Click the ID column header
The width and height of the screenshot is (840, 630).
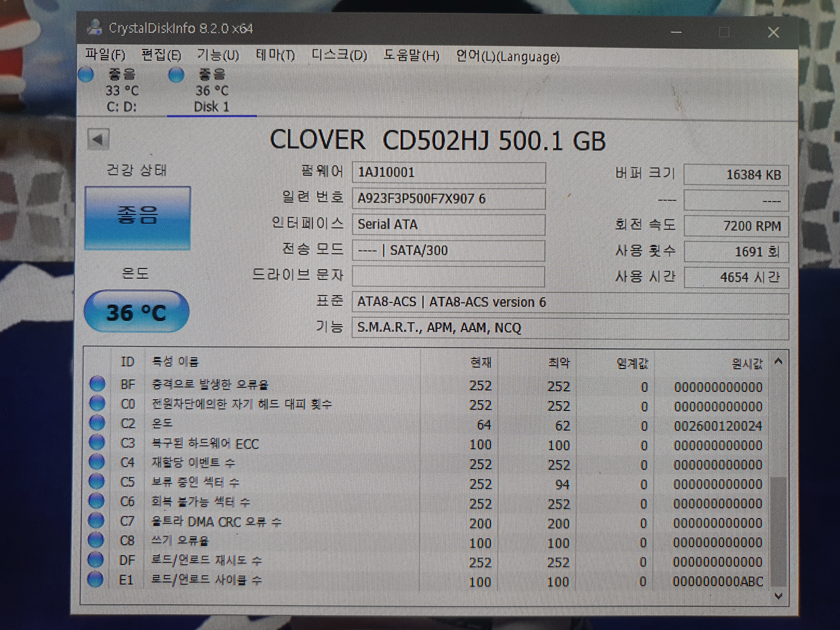click(x=127, y=361)
